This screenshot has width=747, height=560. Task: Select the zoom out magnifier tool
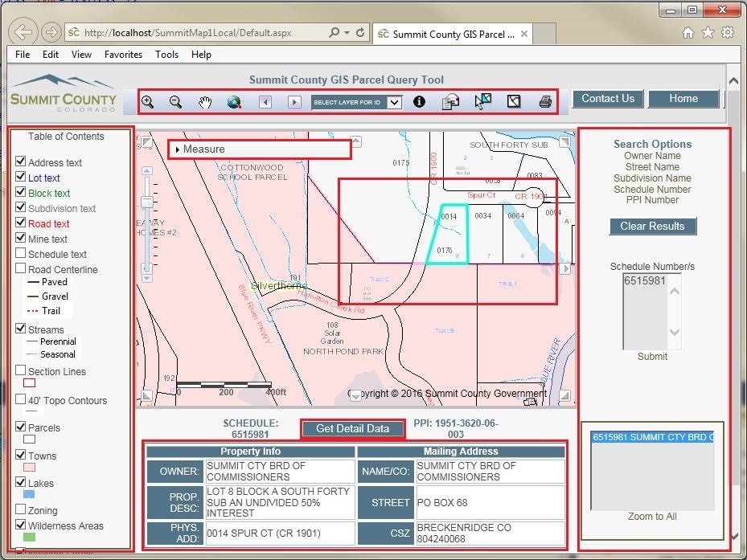pos(175,102)
